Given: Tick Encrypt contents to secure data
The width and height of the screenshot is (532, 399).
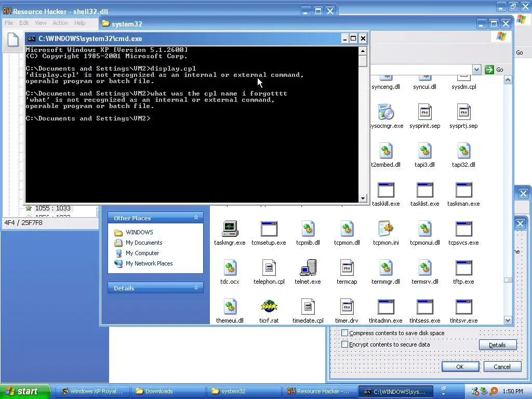Looking at the screenshot, I should pos(345,344).
